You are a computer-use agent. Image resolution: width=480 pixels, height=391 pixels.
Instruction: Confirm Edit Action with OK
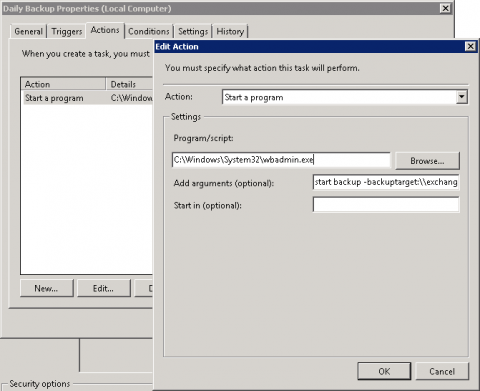[x=384, y=371]
